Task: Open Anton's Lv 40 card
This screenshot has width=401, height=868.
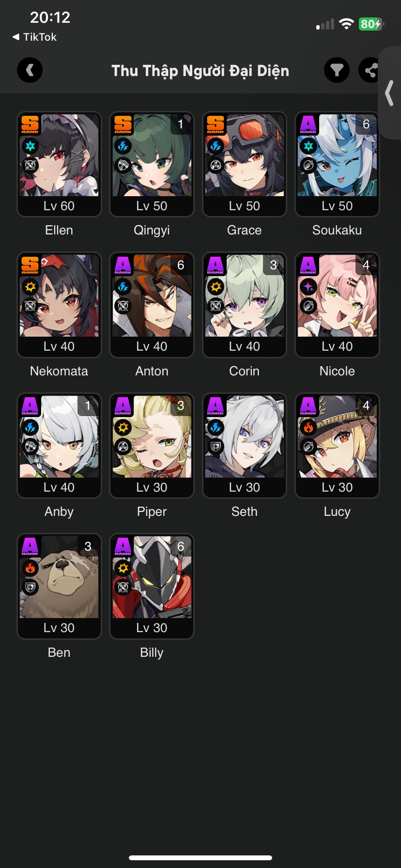Action: [152, 305]
